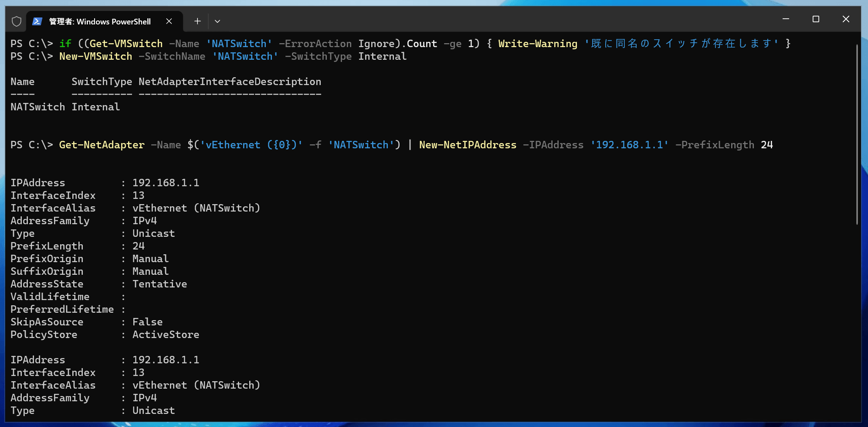Minimize the Windows Terminal window

tap(786, 19)
